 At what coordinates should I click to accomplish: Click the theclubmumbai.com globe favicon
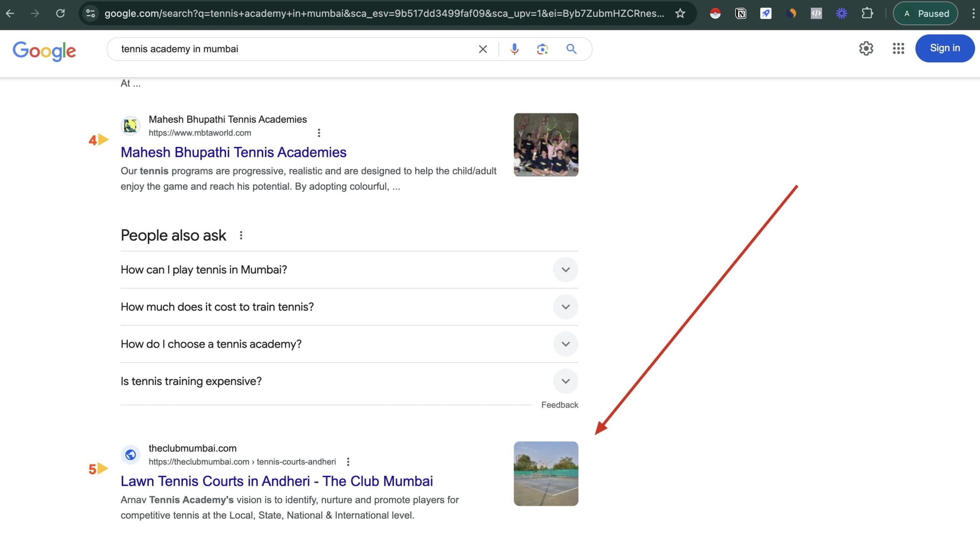[x=131, y=455]
